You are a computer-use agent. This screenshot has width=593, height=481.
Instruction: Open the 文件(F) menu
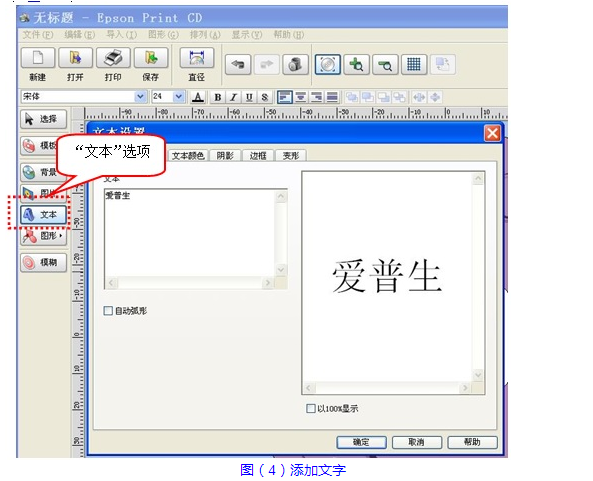(x=37, y=35)
